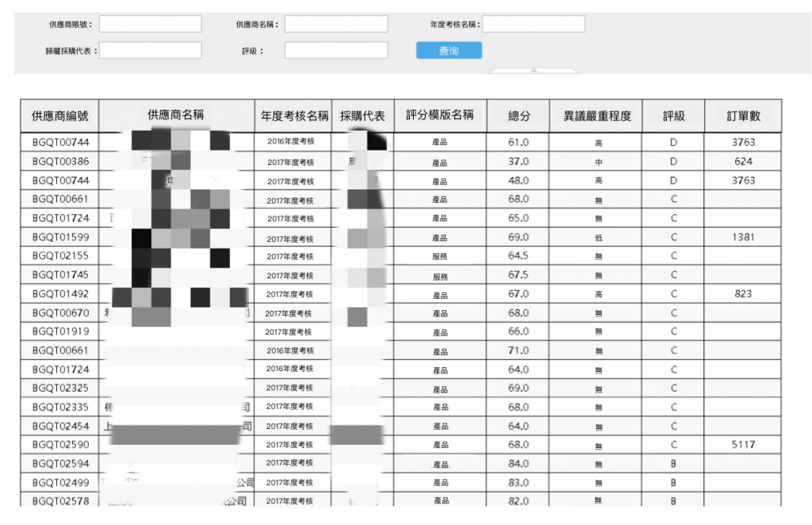Select supplier code BGQT02590
This screenshot has width=812, height=525.
pyautogui.click(x=60, y=445)
